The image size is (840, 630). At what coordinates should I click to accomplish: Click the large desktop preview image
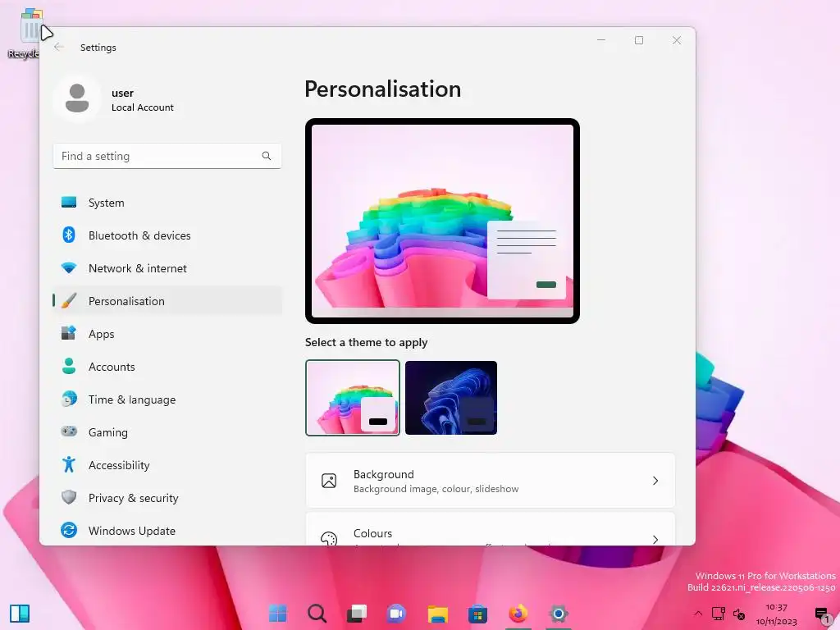[x=442, y=221]
